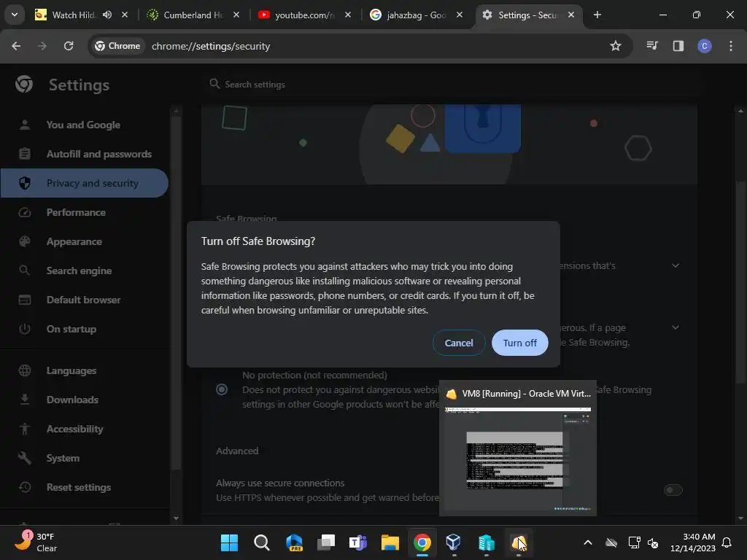Select the No protection radio button
This screenshot has width=747, height=560.
point(222,389)
